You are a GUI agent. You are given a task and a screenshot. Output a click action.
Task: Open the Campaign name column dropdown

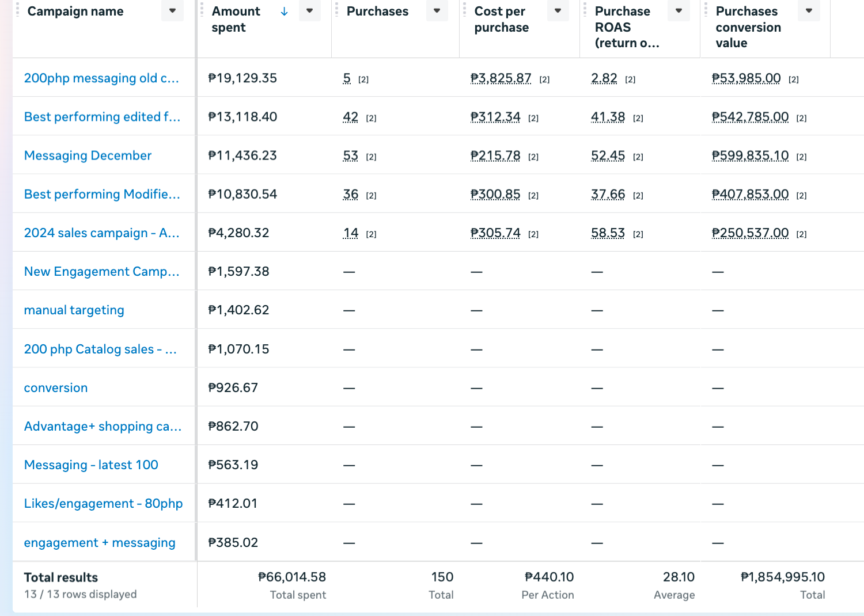(172, 11)
